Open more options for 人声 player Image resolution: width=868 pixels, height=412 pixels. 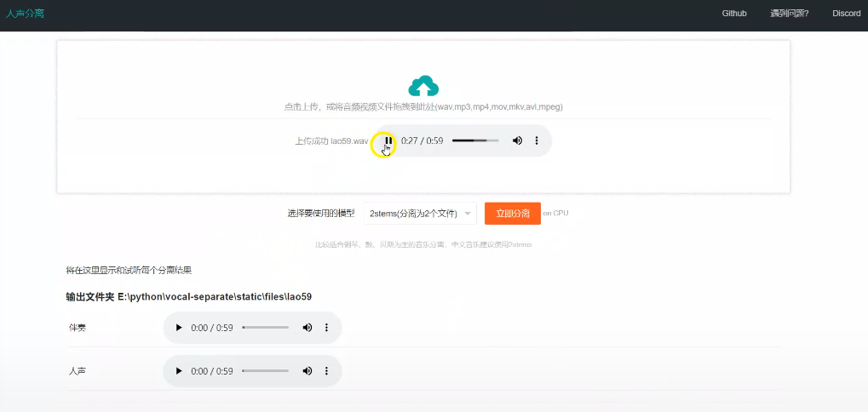point(326,371)
